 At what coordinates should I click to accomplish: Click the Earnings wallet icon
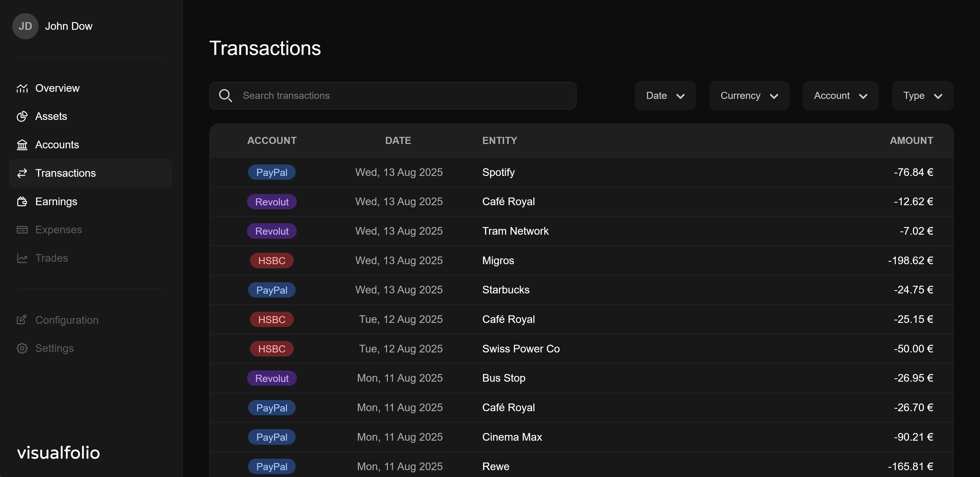pos(22,201)
